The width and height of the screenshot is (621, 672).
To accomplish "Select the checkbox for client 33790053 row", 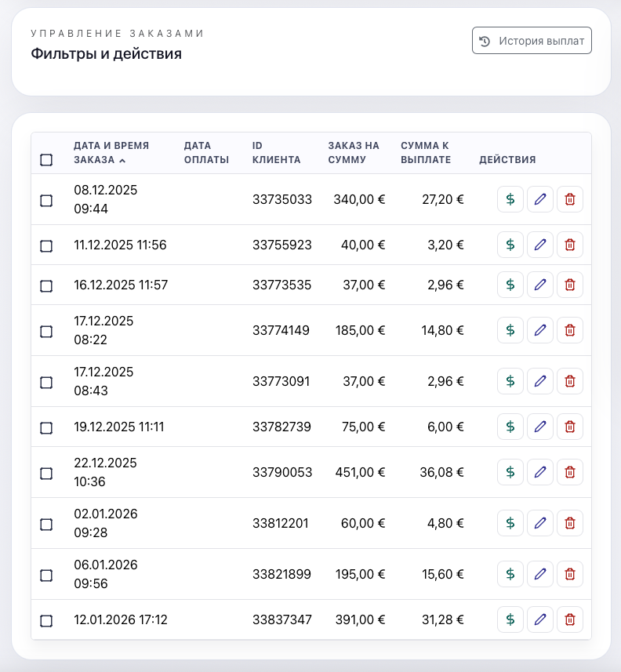I will click(46, 474).
